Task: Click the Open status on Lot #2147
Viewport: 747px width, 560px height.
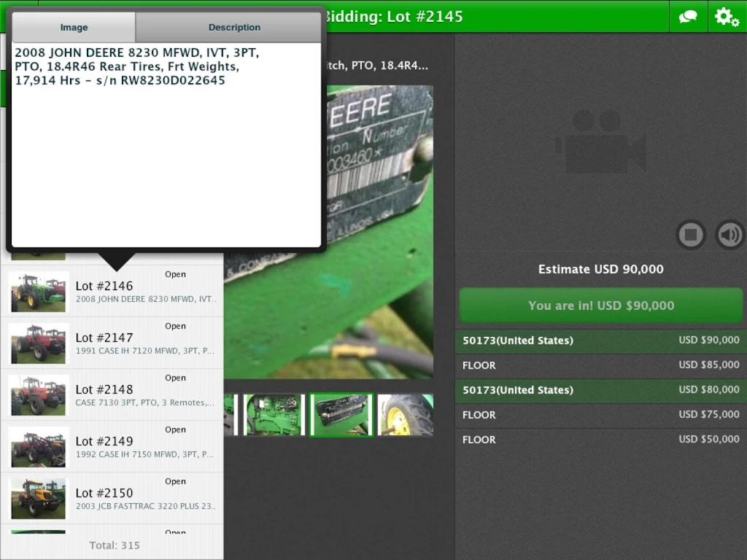Action: 175,326
